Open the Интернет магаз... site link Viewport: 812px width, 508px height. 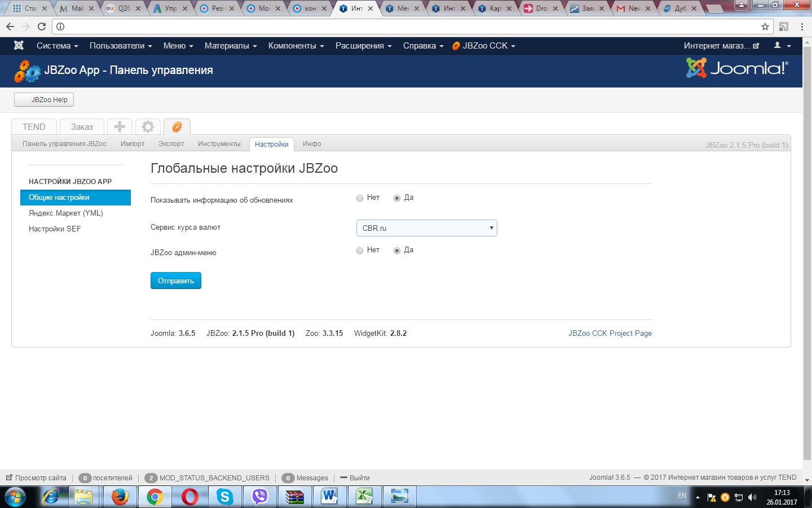[x=721, y=46]
